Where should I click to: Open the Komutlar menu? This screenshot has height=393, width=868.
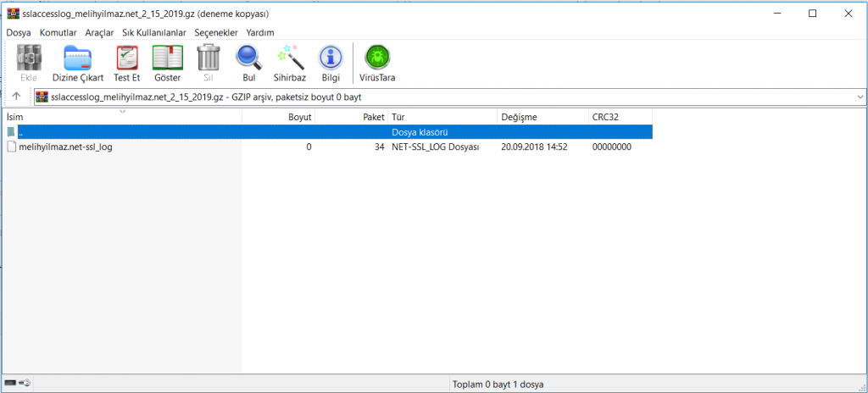click(x=58, y=32)
